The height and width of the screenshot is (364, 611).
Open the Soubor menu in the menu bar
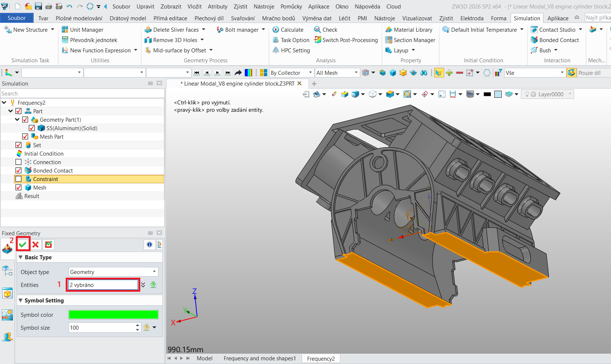point(121,6)
